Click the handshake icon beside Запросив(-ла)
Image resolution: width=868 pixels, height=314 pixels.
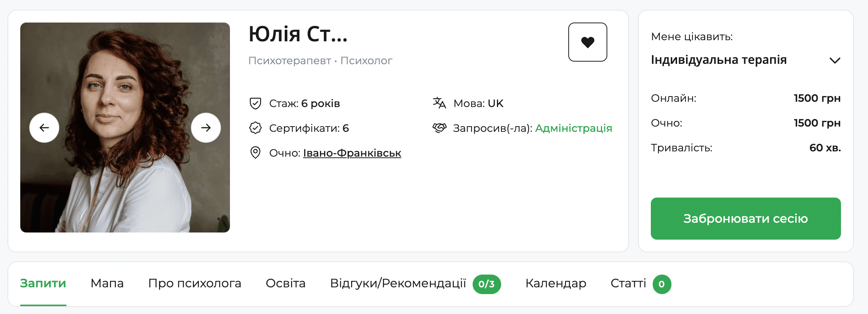[439, 128]
